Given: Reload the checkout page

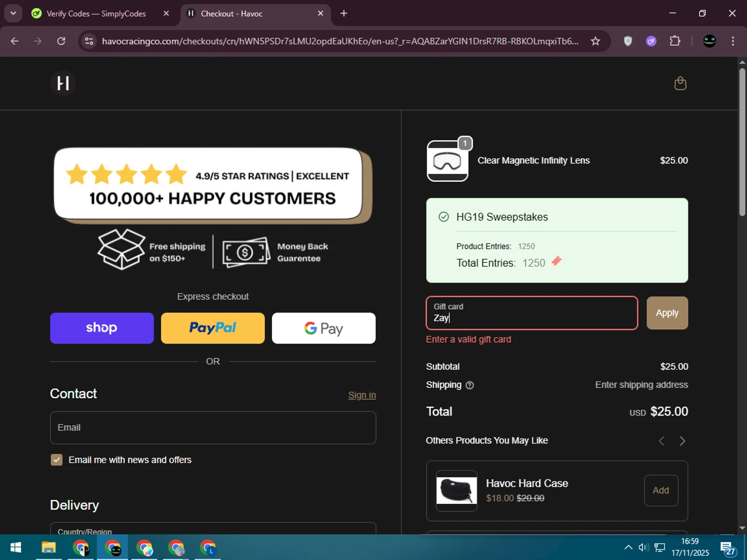Looking at the screenshot, I should point(61,41).
